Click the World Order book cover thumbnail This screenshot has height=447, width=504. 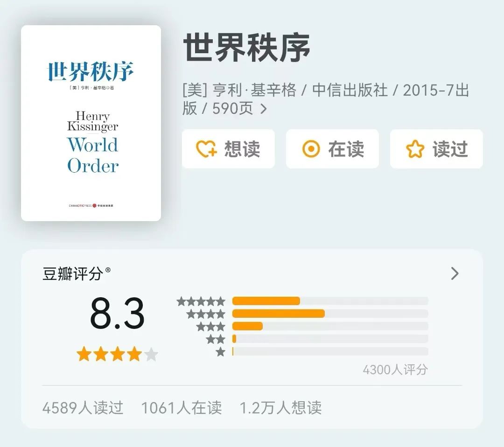(x=92, y=122)
